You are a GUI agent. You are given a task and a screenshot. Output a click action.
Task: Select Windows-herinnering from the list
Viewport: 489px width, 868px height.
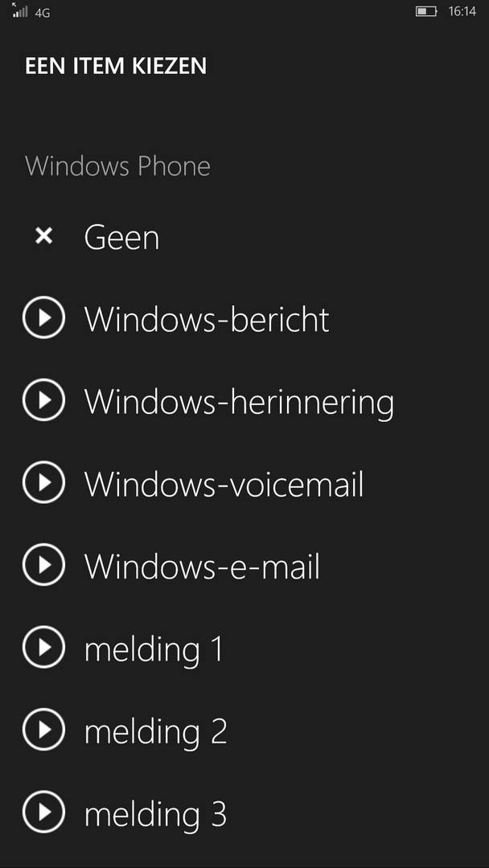click(x=239, y=402)
